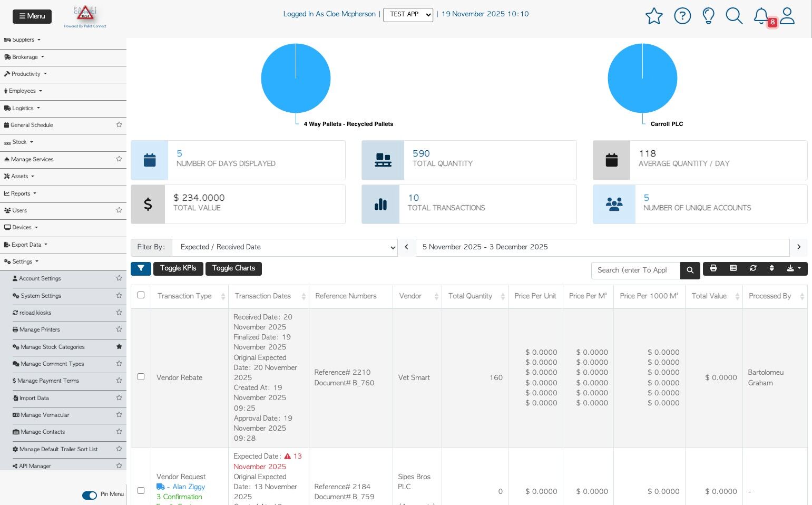Star the Manage Printers menu entry
This screenshot has height=505, width=812.
pos(119,329)
